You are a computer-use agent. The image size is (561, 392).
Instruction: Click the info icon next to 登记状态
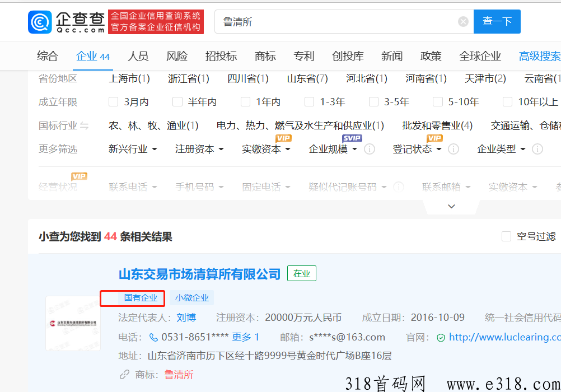click(454, 149)
